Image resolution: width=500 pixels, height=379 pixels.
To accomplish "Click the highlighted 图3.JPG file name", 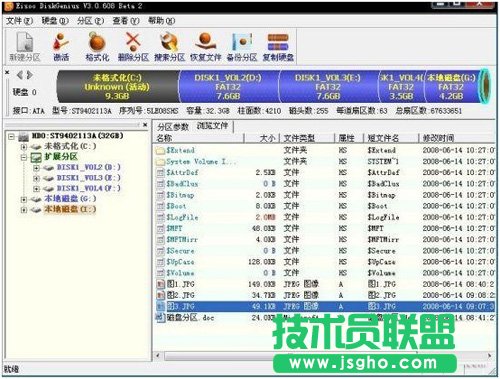I will tap(181, 306).
